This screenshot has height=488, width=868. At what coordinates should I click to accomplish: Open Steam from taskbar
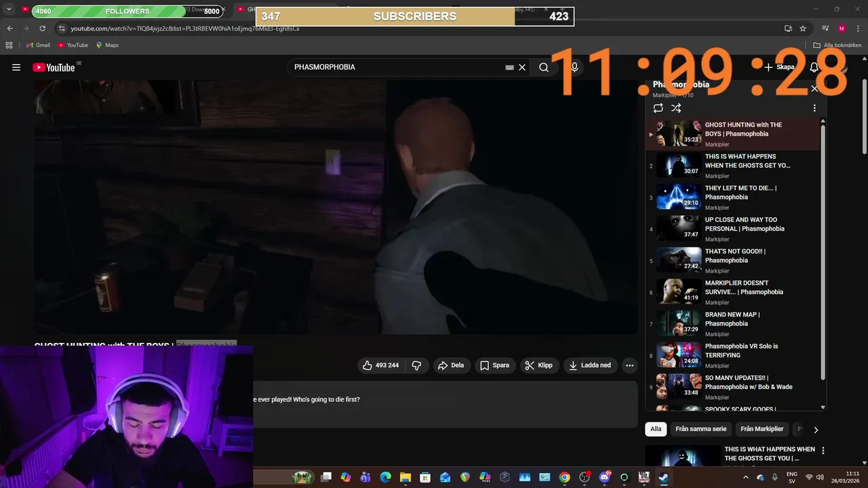663,477
